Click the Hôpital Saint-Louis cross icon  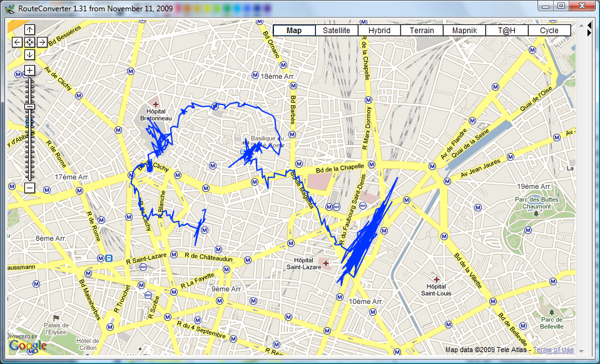436,280
